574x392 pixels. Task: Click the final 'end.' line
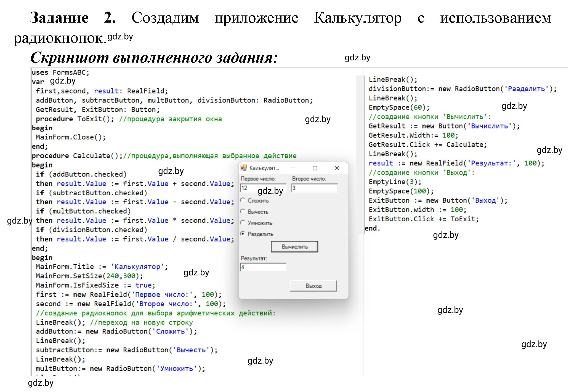(x=372, y=228)
